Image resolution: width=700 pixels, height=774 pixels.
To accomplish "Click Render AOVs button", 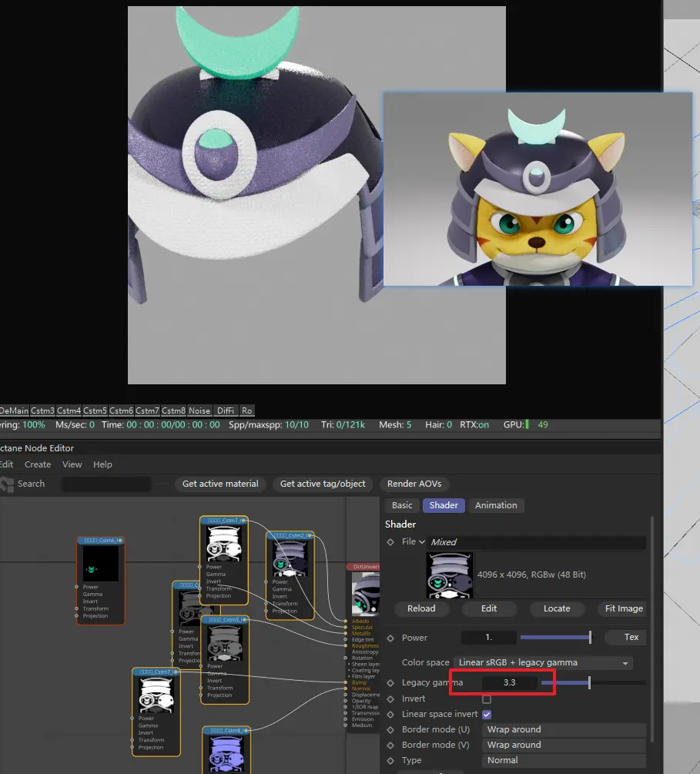I will (414, 484).
